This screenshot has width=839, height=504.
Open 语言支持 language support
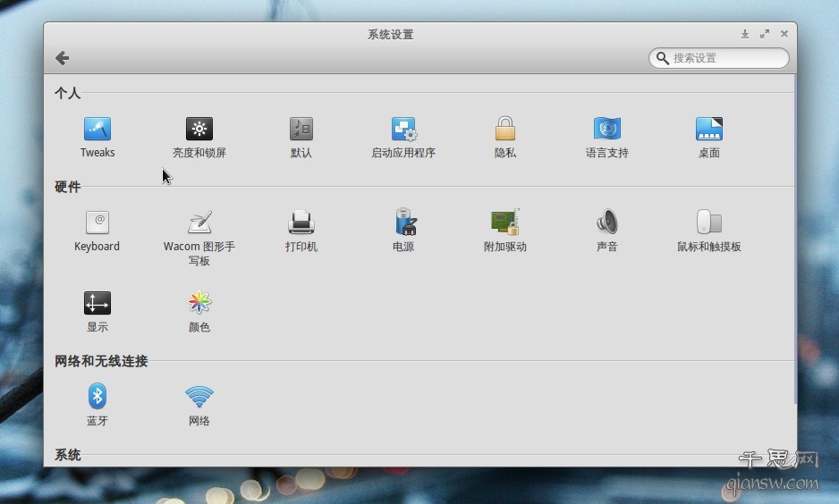[607, 138]
